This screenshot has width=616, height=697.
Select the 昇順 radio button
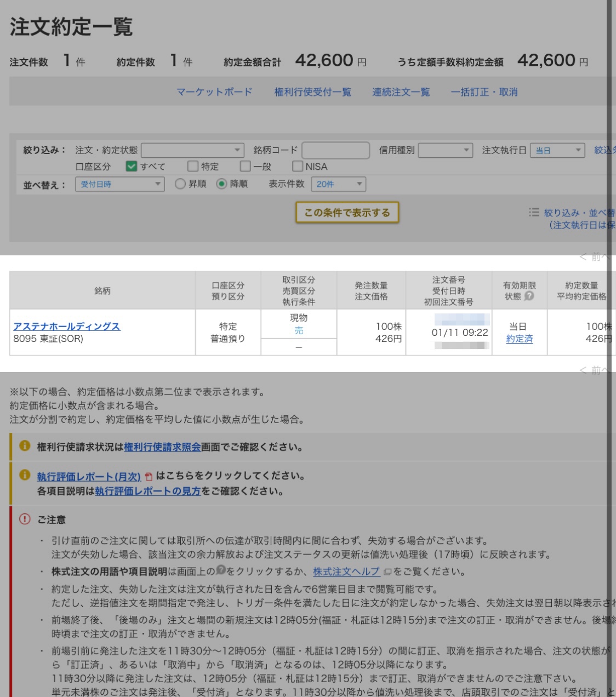(x=180, y=184)
